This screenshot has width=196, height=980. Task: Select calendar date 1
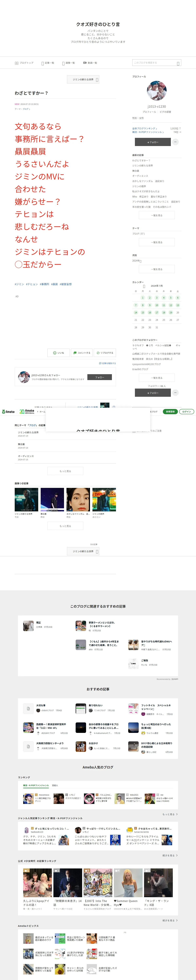tap(143, 298)
